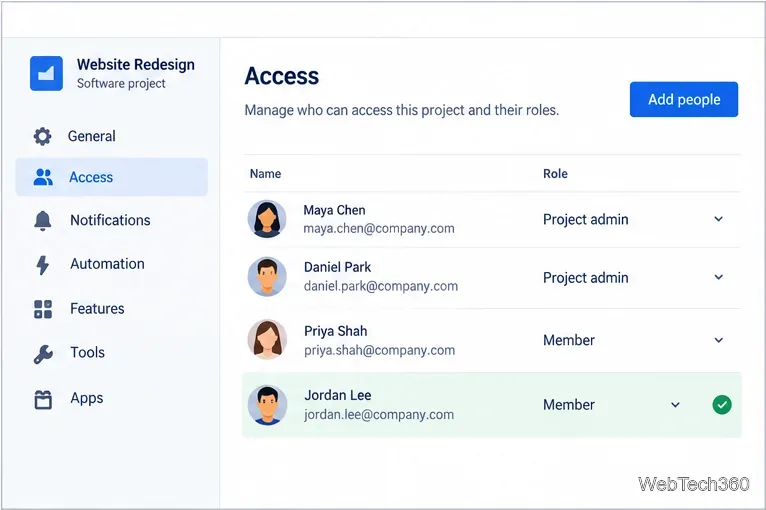This screenshot has height=510, width=766.
Task: Click the Access people icon
Action: coord(43,177)
